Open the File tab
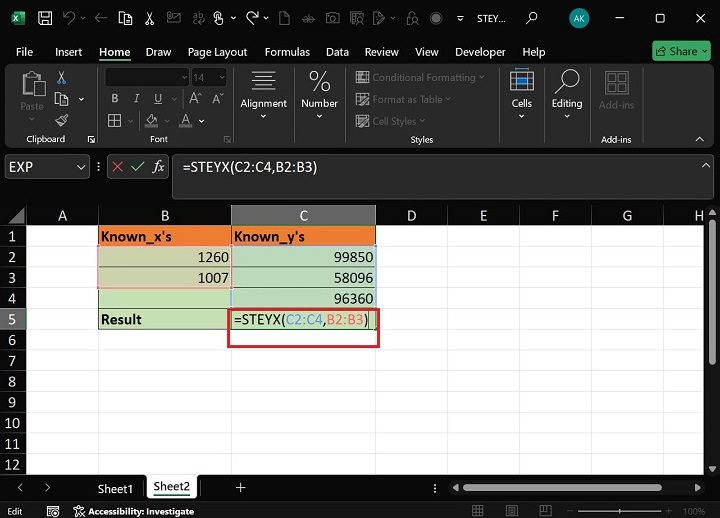 click(24, 52)
